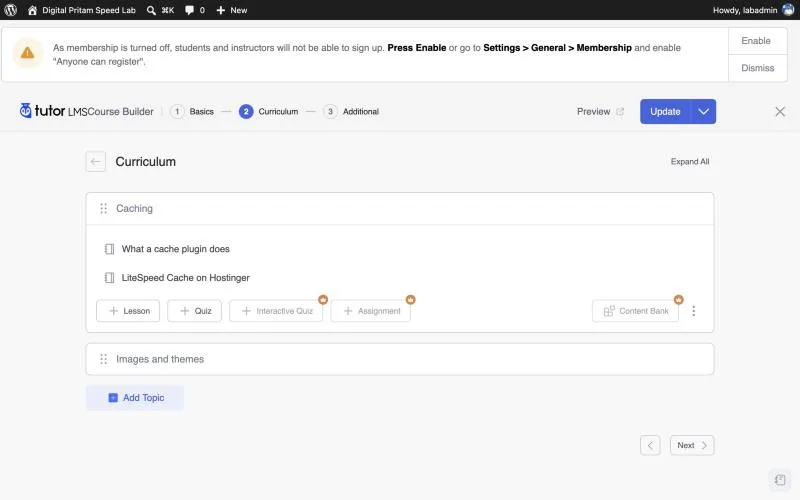Expand All topics
Image resolution: width=800 pixels, height=500 pixels.
(690, 162)
